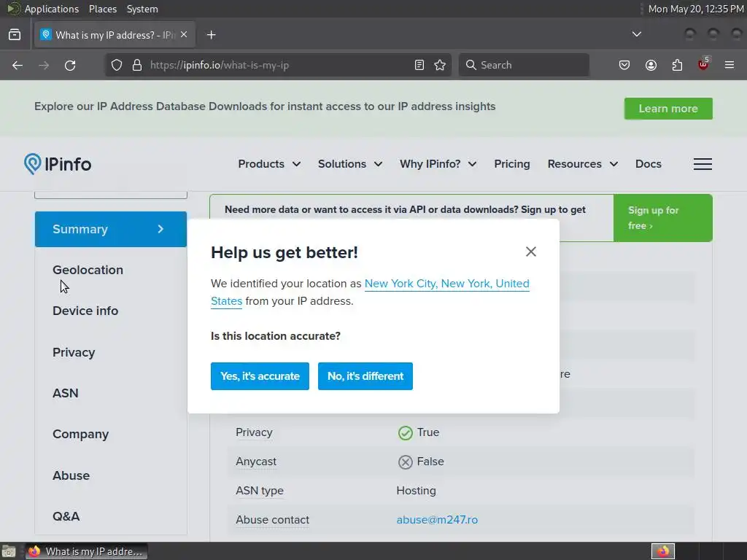Open the Pocket save icon
Image resolution: width=747 pixels, height=560 pixels.
(624, 65)
